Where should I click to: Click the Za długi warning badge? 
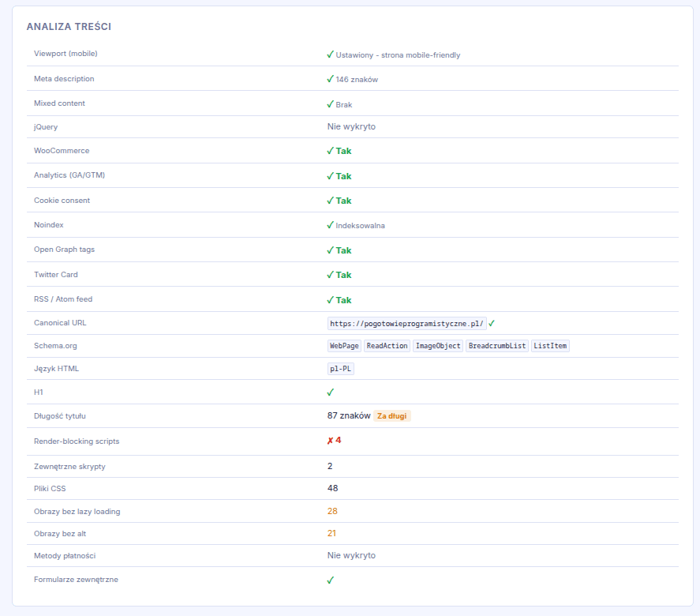pyautogui.click(x=392, y=416)
